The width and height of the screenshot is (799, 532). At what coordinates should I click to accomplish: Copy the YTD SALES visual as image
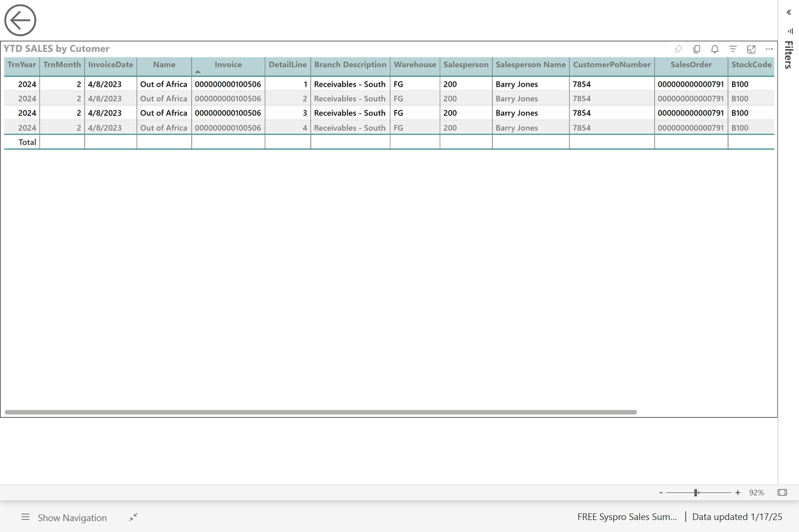tap(697, 49)
